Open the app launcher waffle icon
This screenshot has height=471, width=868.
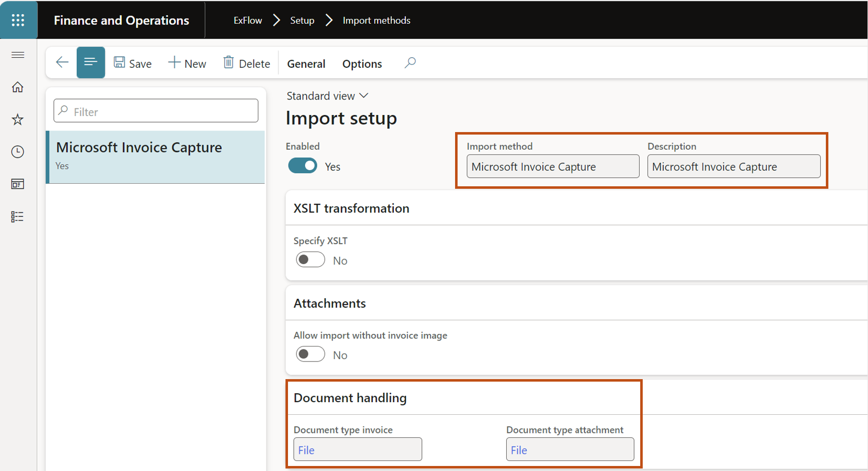[18, 20]
